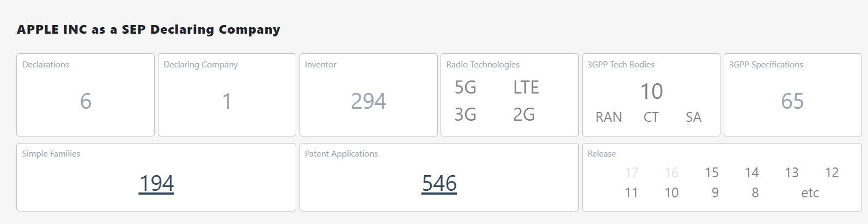Click the 3GPP Specifications count 65

point(792,102)
